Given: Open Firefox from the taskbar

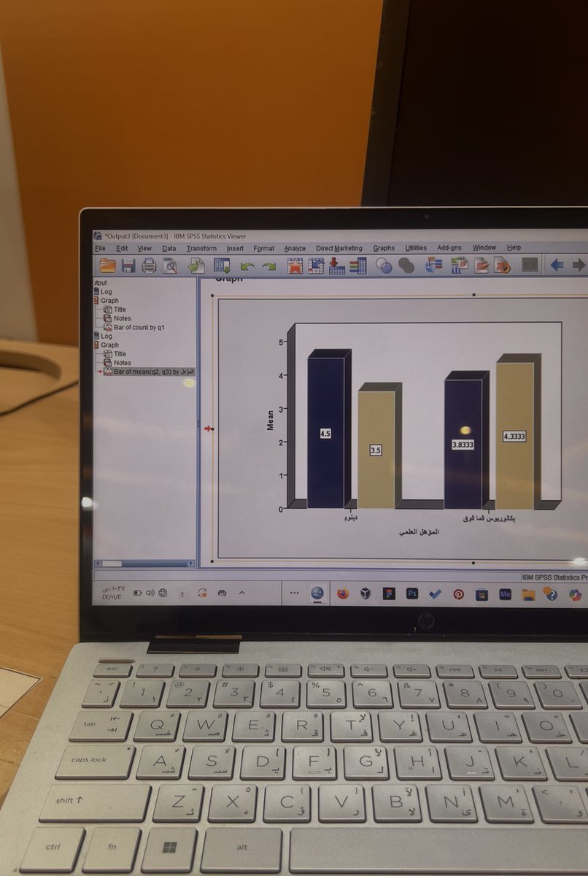Looking at the screenshot, I should [342, 593].
